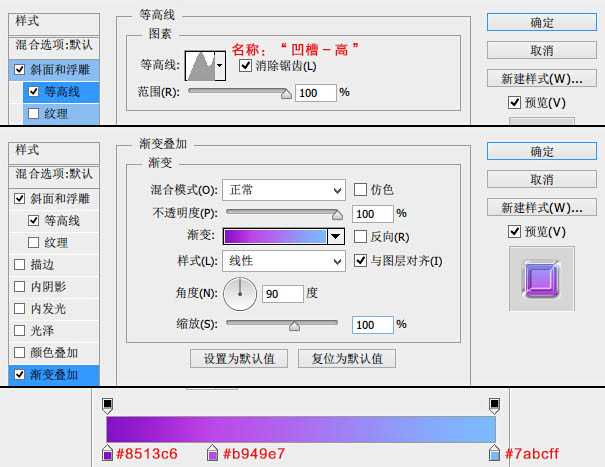The width and height of the screenshot is (605, 467).
Task: Click 新建样式(W)... in gradient overlay dialog
Action: tap(542, 208)
